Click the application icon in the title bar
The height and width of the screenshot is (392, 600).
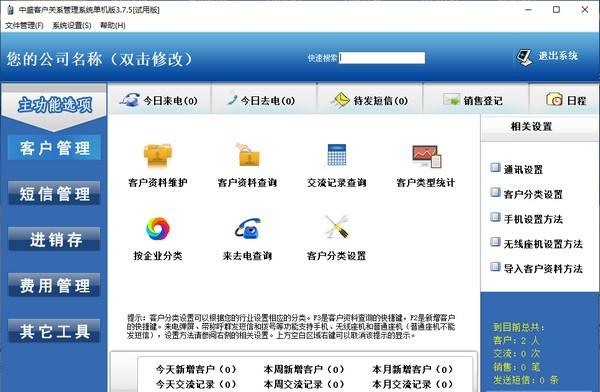(10, 10)
